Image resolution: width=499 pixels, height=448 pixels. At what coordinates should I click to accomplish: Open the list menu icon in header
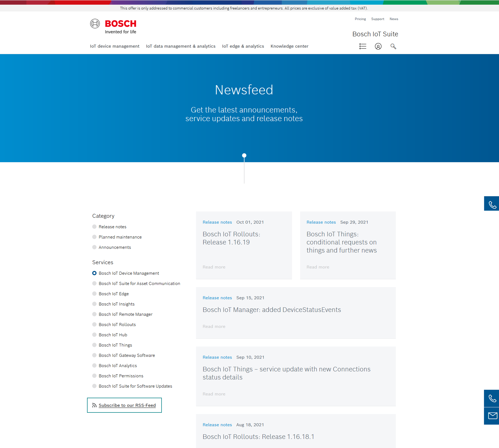point(363,46)
